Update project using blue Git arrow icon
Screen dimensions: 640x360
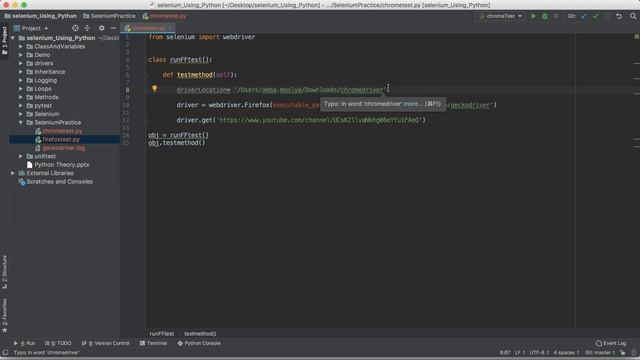584,16
